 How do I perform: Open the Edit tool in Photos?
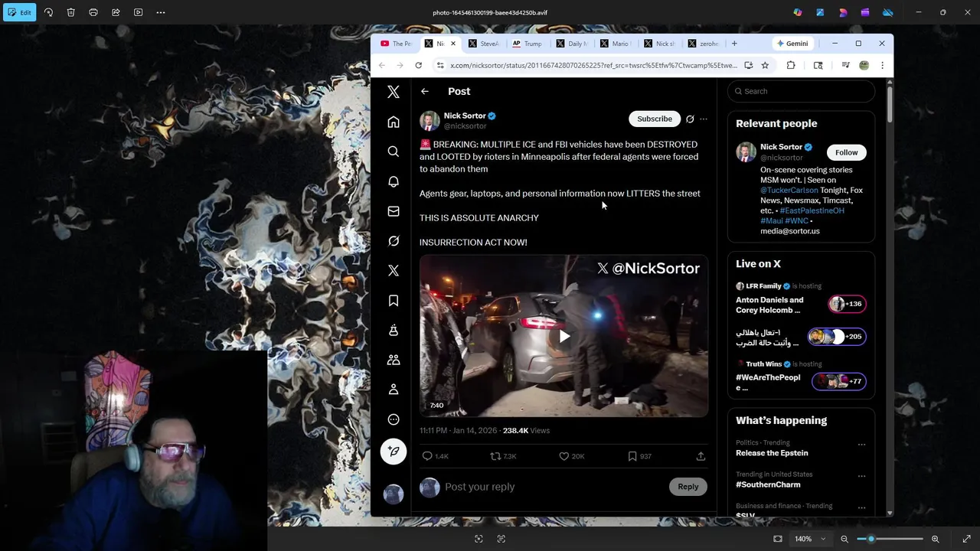[x=20, y=12]
